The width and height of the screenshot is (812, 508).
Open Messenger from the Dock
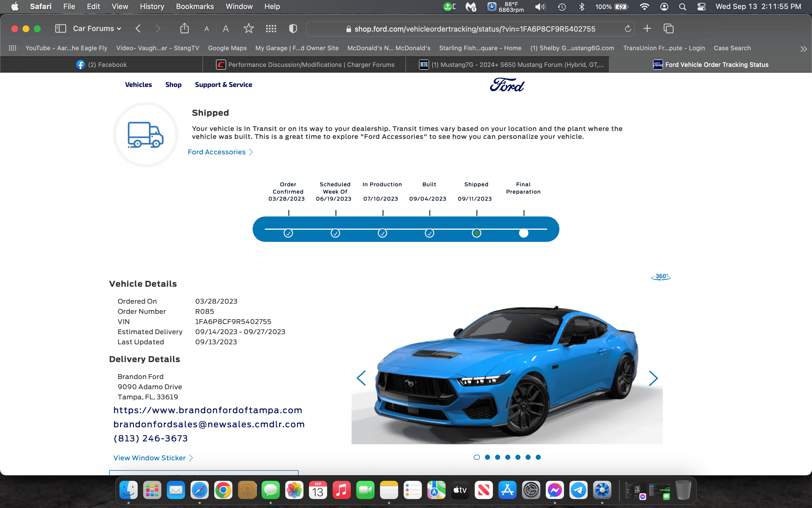[x=555, y=490]
